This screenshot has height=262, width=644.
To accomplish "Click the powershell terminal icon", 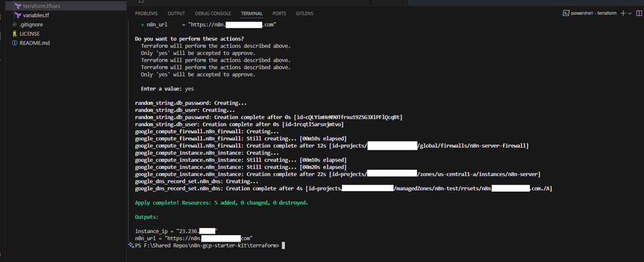I will pos(566,13).
